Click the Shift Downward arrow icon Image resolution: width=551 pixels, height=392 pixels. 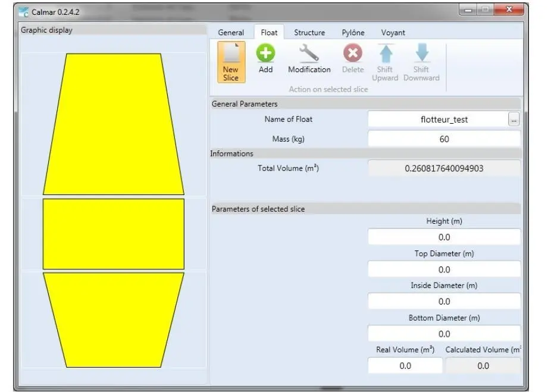click(x=422, y=53)
